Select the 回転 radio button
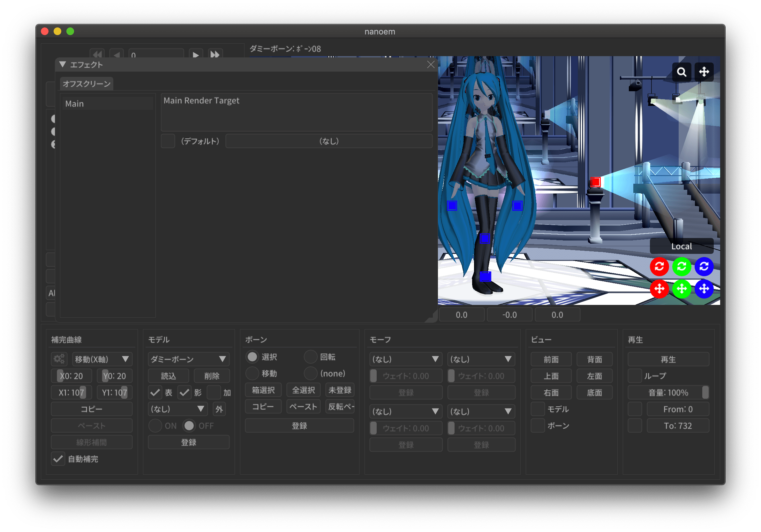The image size is (761, 532). pos(311,357)
